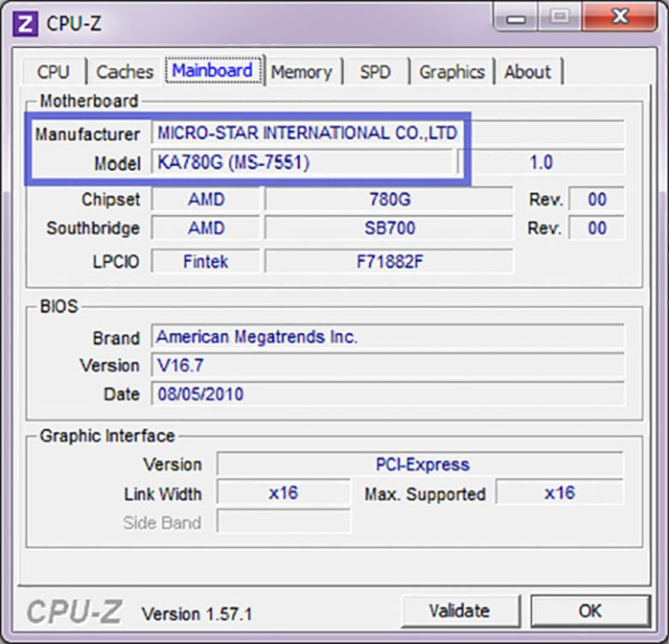Click the Graphic Interface group title
Screen dimensions: 669x644
pyautogui.click(x=107, y=436)
